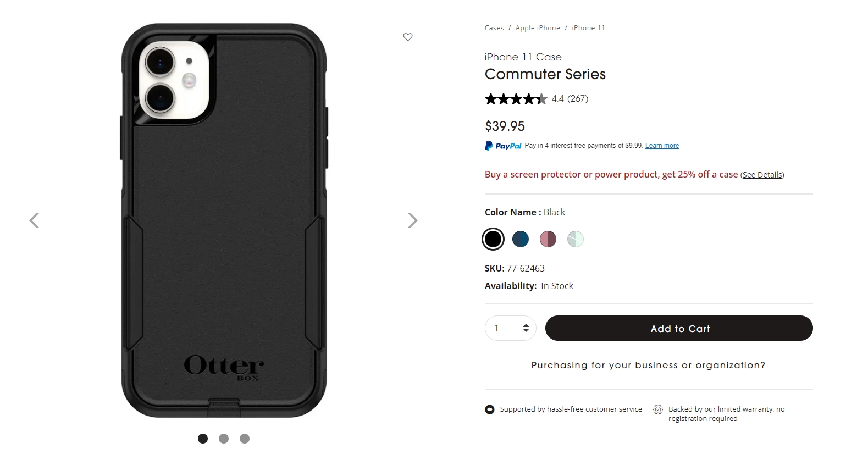The width and height of the screenshot is (868, 454).
Task: Add case to wishlist with heart icon
Action: 408,37
